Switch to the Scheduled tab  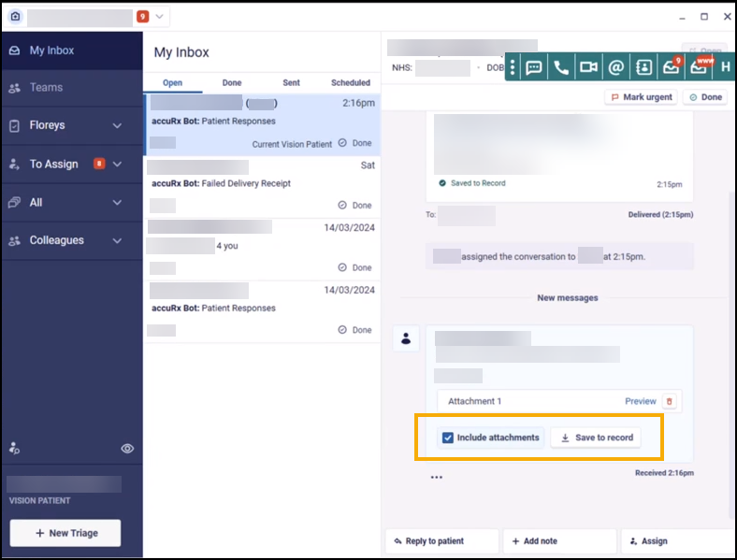click(351, 83)
